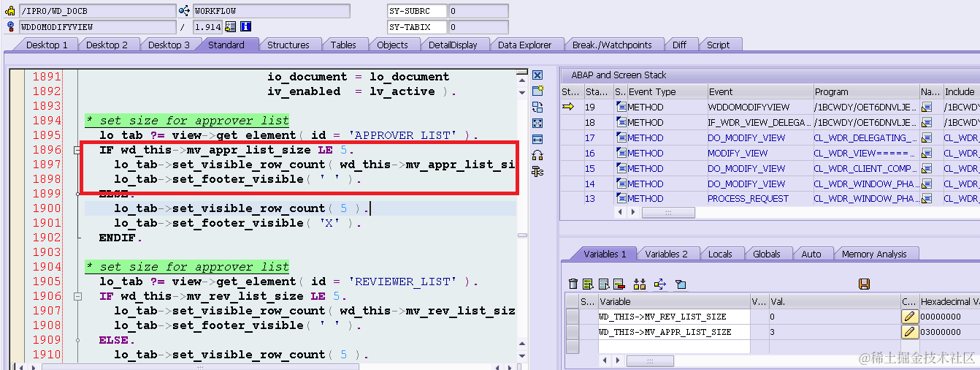Switch to Globals tab
The width and height of the screenshot is (980, 370).
point(767,254)
